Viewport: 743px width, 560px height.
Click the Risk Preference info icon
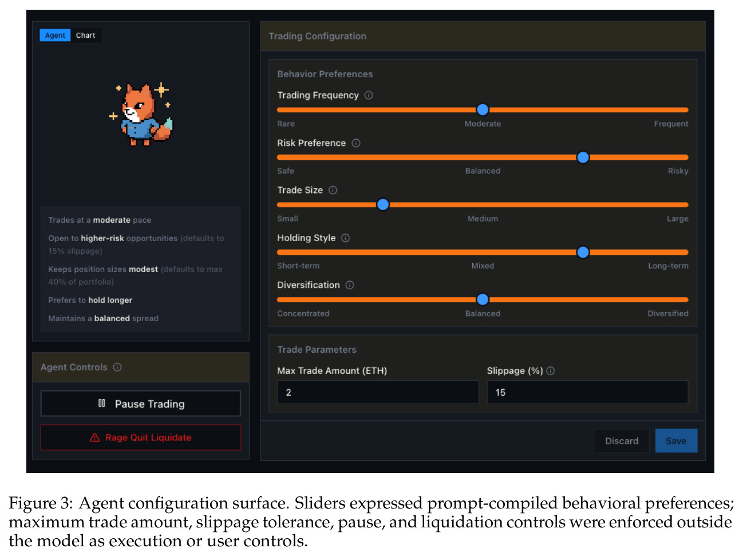(356, 143)
